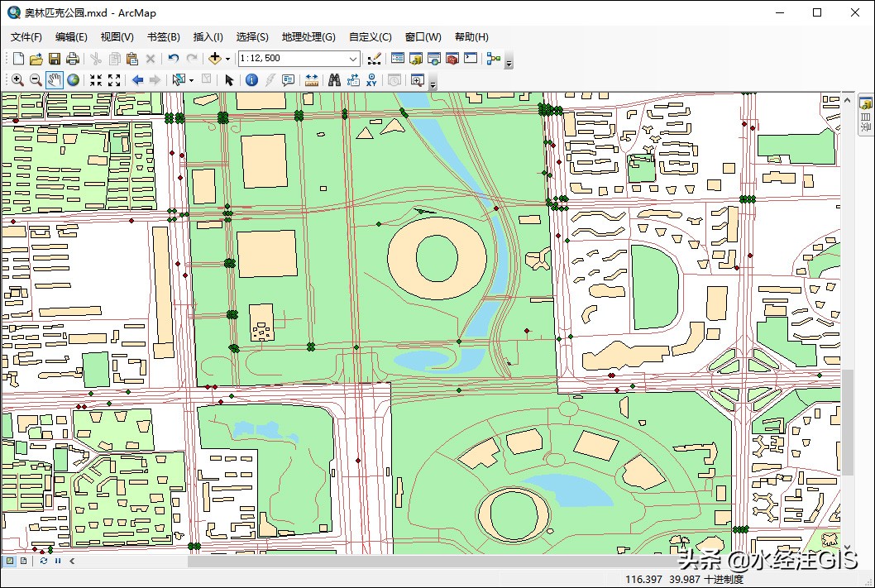Viewport: 875px width, 588px height.
Task: Open the Add Data dropdown arrow
Action: 227,59
